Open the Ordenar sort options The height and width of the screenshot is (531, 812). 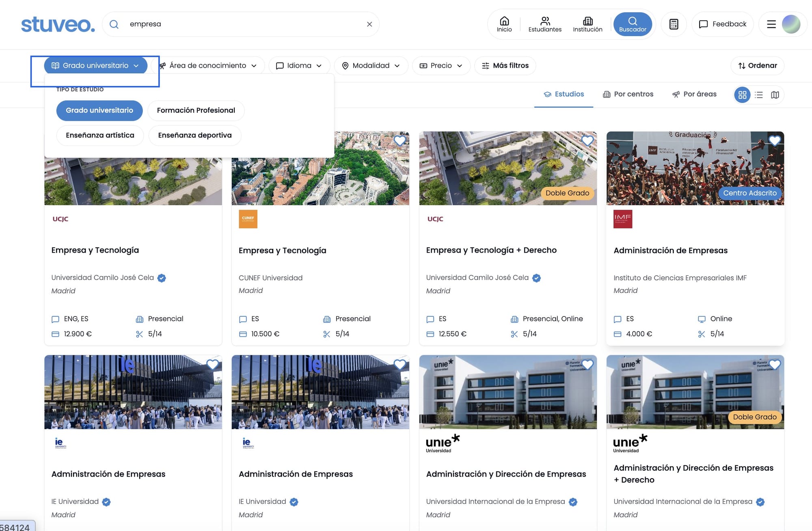click(x=757, y=66)
